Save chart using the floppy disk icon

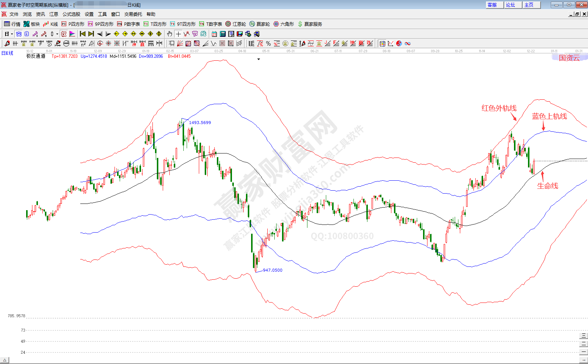[240, 34]
